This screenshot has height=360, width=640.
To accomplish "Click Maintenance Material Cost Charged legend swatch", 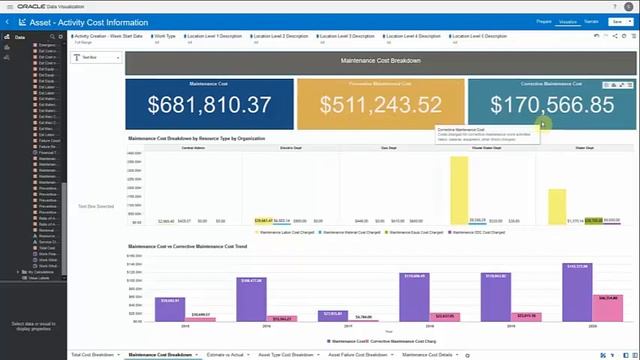I will (320, 232).
